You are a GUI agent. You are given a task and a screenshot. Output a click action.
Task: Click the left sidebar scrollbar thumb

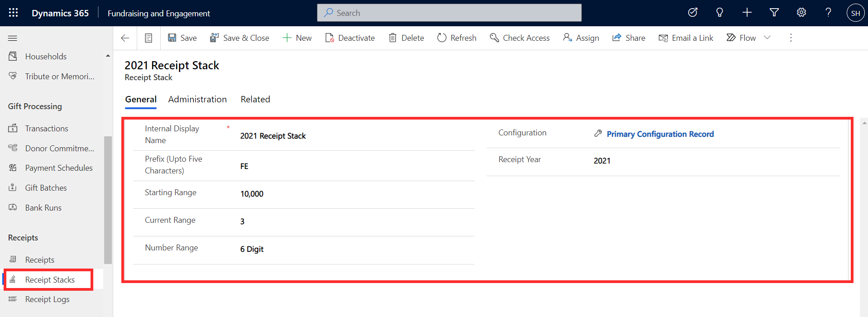pyautogui.click(x=108, y=200)
